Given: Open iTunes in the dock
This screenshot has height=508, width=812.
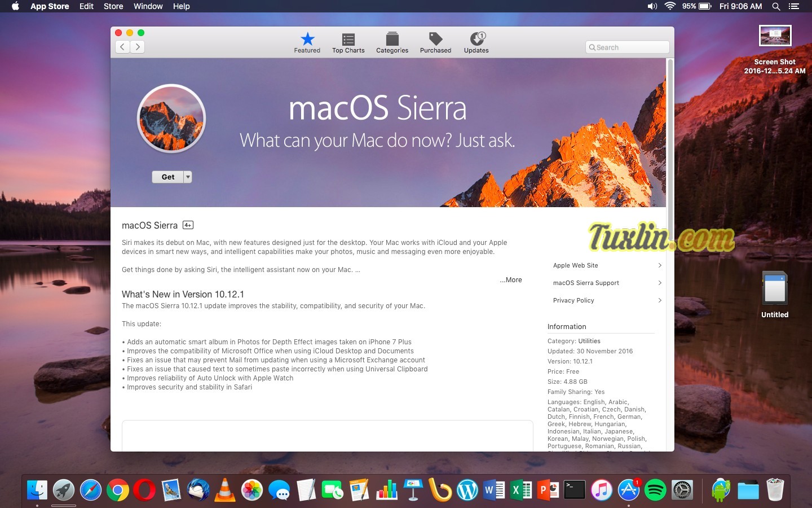Looking at the screenshot, I should pos(602,490).
